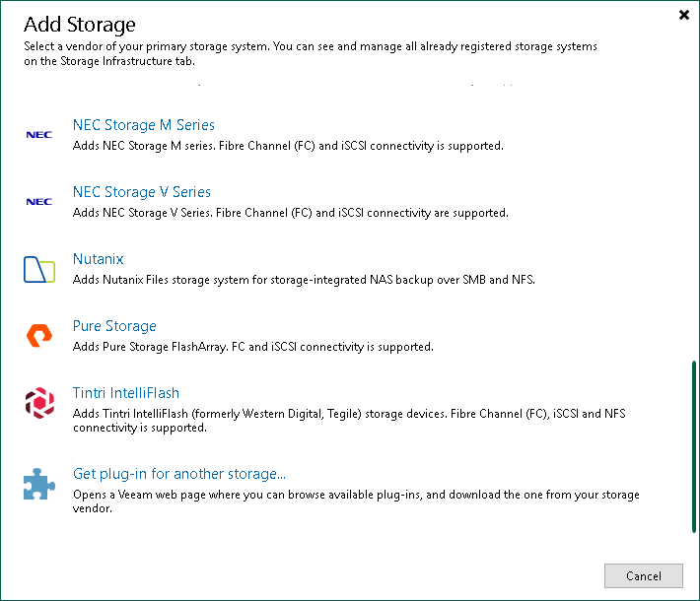Choose Nutanix as the storage vendor
The width and height of the screenshot is (700, 601).
99,259
